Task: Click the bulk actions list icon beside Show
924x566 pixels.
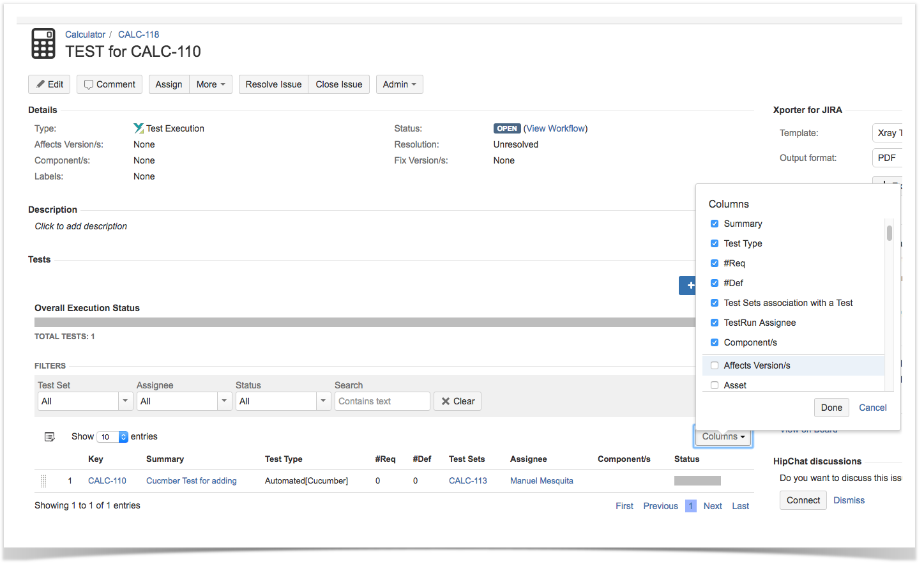Action: point(49,437)
